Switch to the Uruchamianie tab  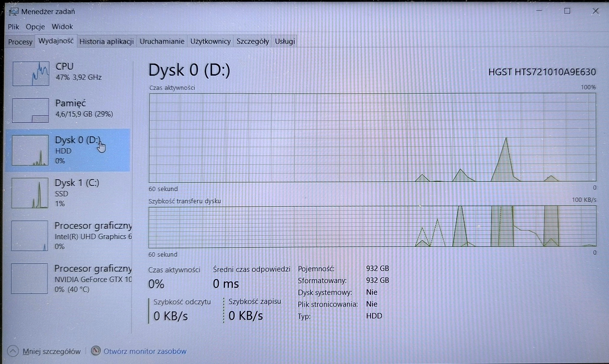(162, 41)
